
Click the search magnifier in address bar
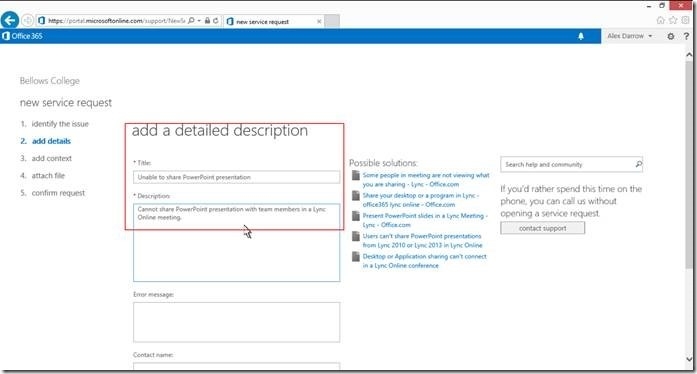point(191,20)
